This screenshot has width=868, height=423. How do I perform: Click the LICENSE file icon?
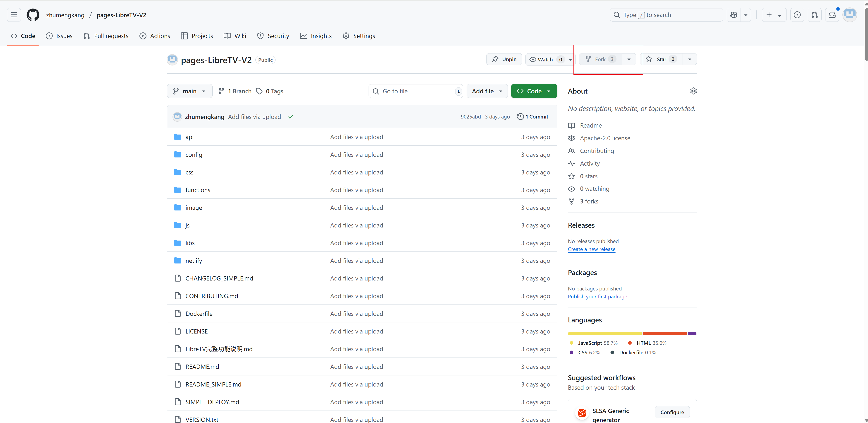point(177,331)
